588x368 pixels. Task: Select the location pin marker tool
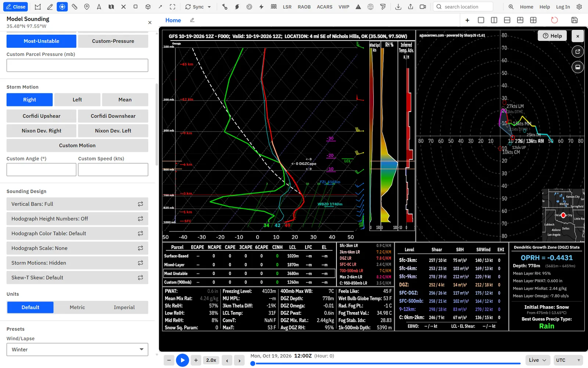coord(87,7)
